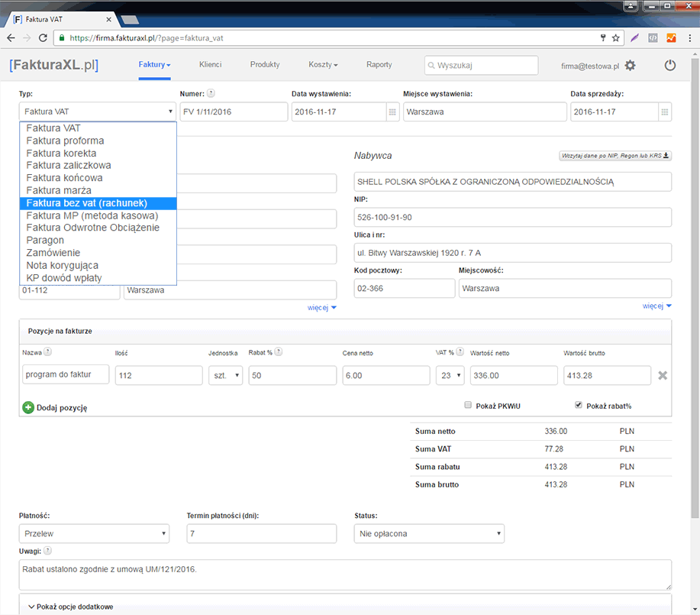Click the power logout icon
The width and height of the screenshot is (700, 615).
(669, 66)
